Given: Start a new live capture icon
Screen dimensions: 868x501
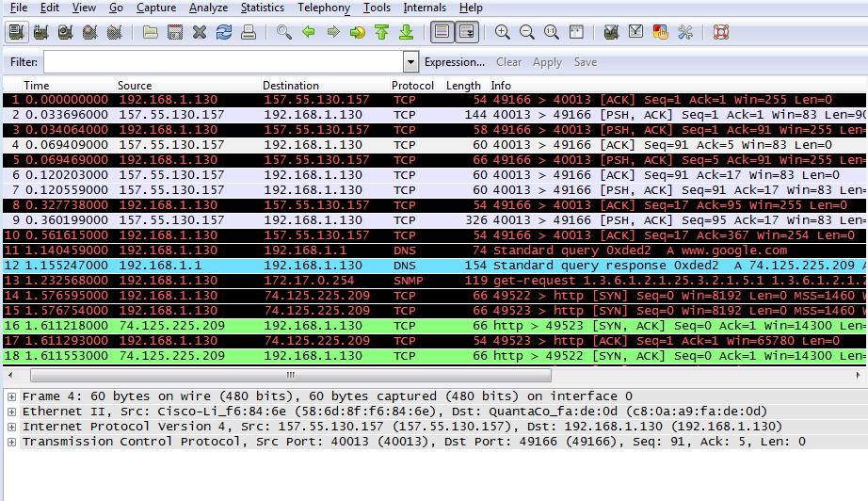Looking at the screenshot, I should 65,32.
